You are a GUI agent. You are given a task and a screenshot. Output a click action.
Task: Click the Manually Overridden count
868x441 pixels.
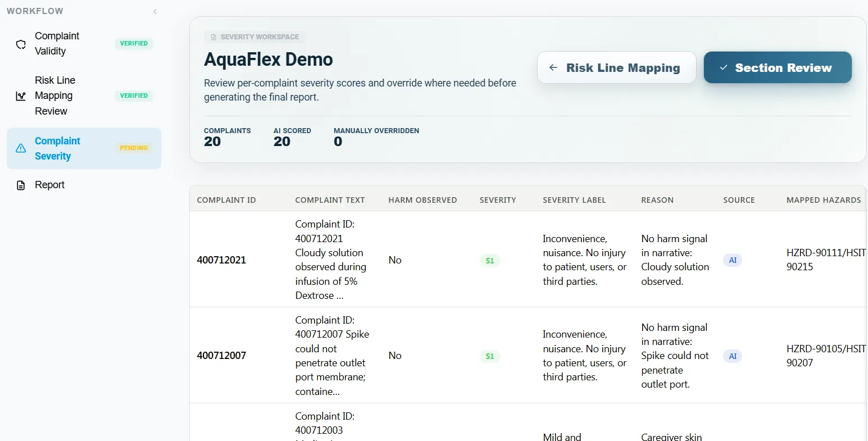point(338,142)
